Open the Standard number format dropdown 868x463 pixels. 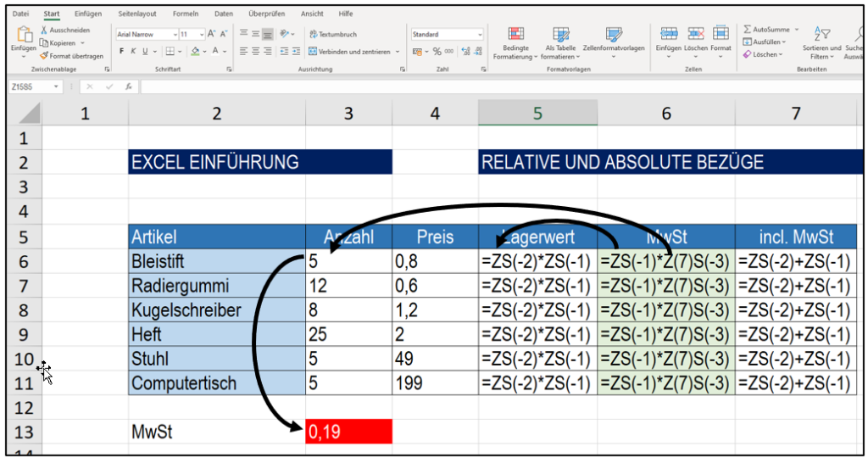480,34
